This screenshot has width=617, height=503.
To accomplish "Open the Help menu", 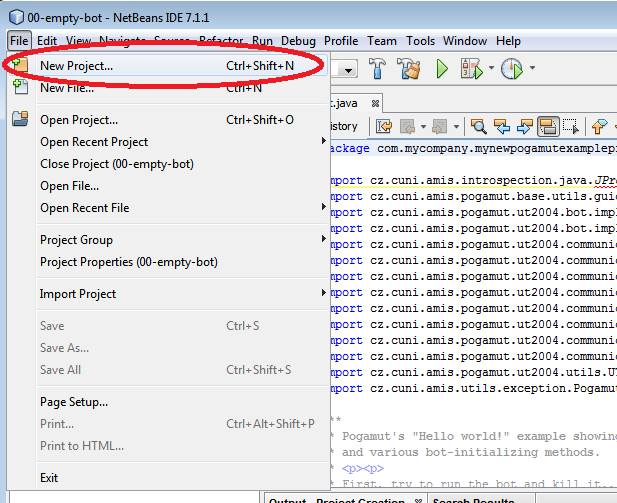I will 508,41.
